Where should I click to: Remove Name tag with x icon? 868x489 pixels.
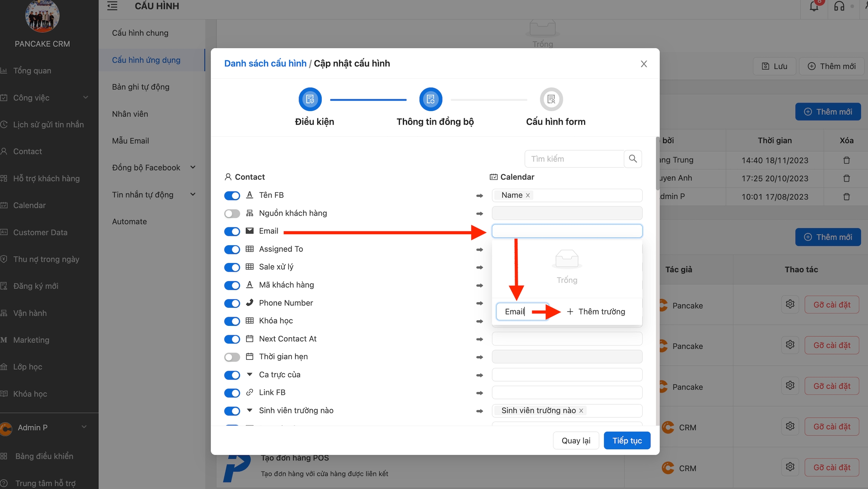[528, 195]
